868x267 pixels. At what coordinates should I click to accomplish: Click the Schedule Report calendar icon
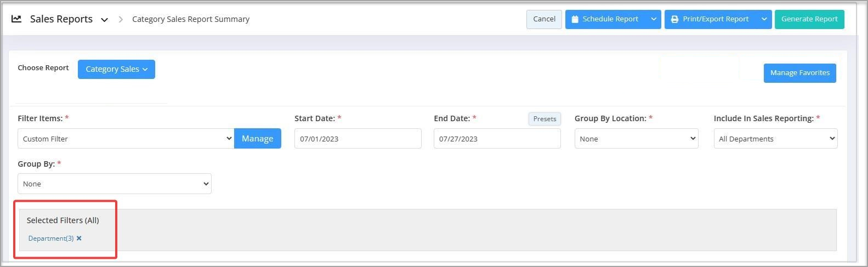click(575, 19)
